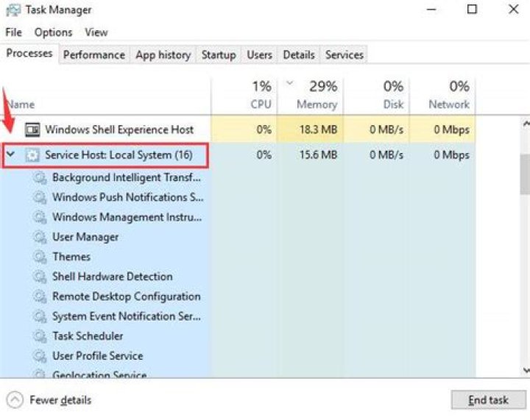
Task: Select the Themes service
Action: point(71,257)
